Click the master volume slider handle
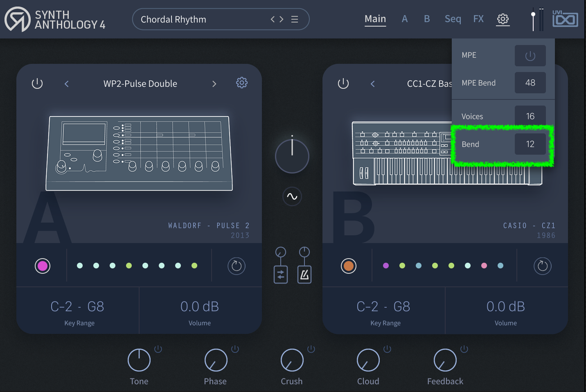 pyautogui.click(x=533, y=15)
